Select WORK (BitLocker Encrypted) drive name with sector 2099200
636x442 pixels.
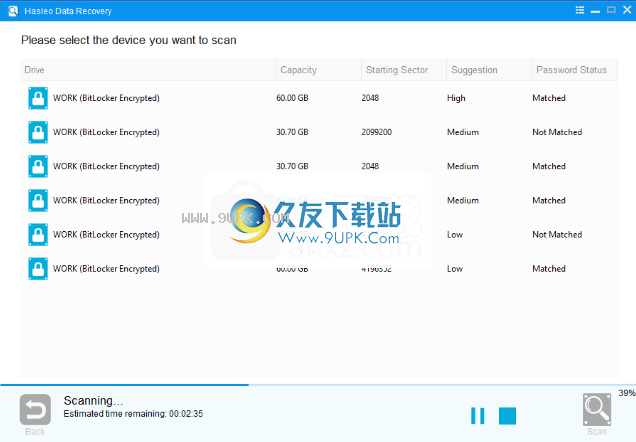point(106,132)
